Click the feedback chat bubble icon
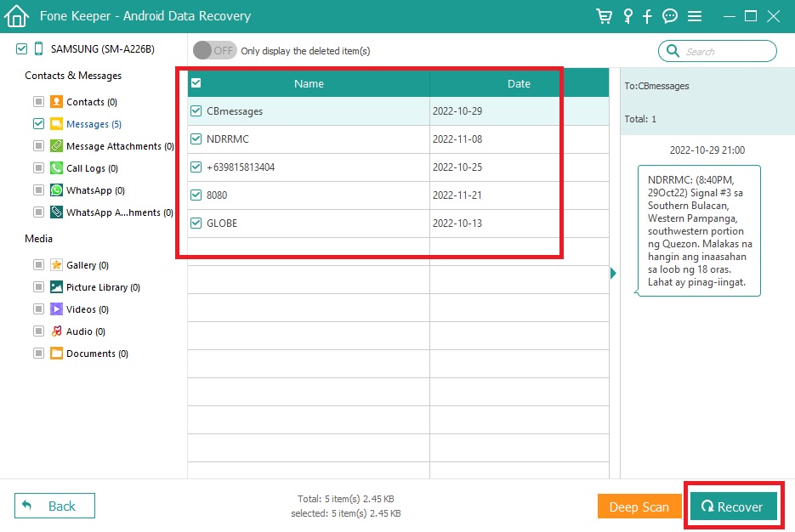Image resolution: width=795 pixels, height=532 pixels. (670, 16)
